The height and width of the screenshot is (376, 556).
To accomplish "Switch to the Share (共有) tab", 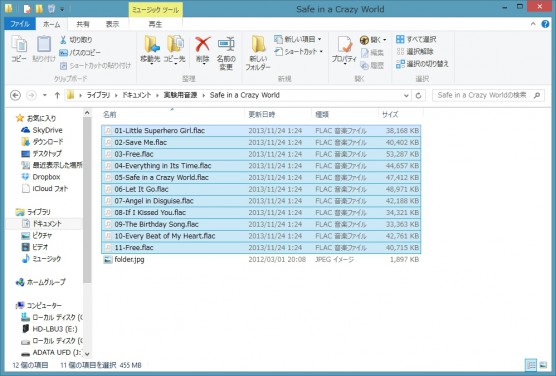I will tap(83, 24).
